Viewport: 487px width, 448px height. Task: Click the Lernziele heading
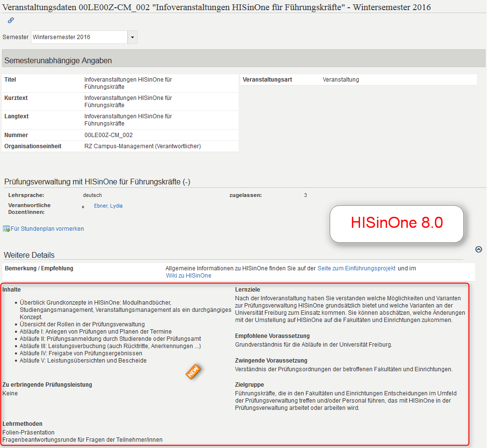pos(248,290)
